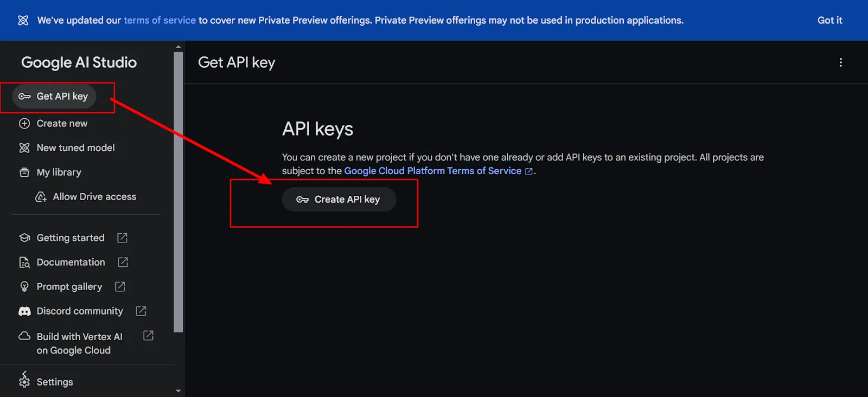This screenshot has width=868, height=397.
Task: Click the New tuned model icon
Action: point(24,148)
